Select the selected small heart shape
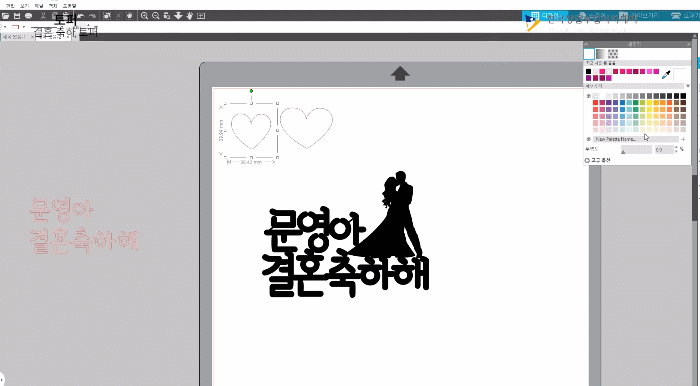Image resolution: width=700 pixels, height=386 pixels. pos(251,131)
